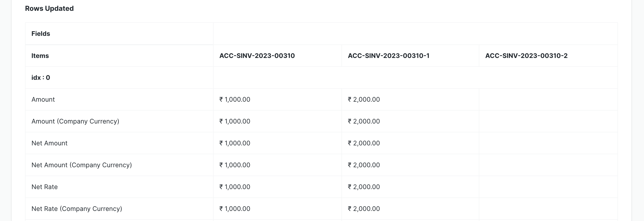Click the ₹ 2,000.00 value in Amount row
Screen dimensions: 644x221
[364, 99]
